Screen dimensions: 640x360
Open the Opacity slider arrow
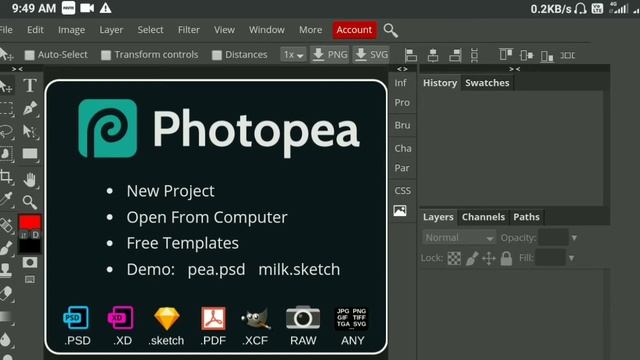point(574,238)
